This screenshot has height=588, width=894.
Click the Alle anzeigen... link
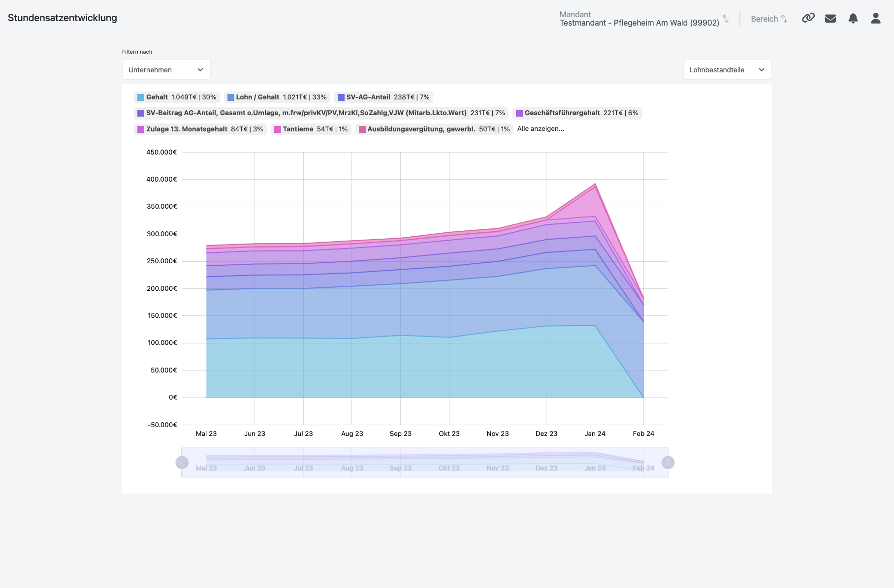pyautogui.click(x=541, y=129)
